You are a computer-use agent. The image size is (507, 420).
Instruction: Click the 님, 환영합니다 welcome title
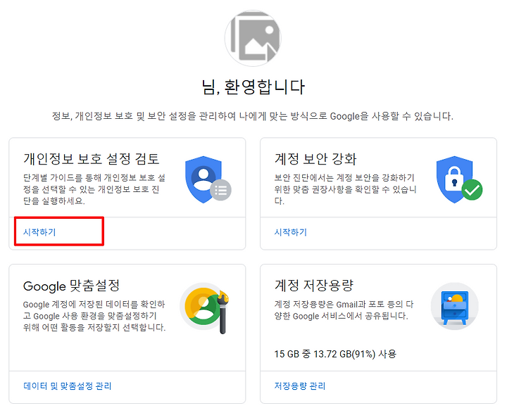(254, 87)
